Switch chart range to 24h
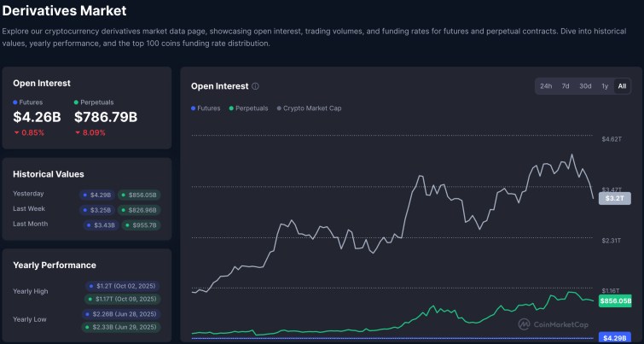This screenshot has width=644, height=344. [546, 86]
